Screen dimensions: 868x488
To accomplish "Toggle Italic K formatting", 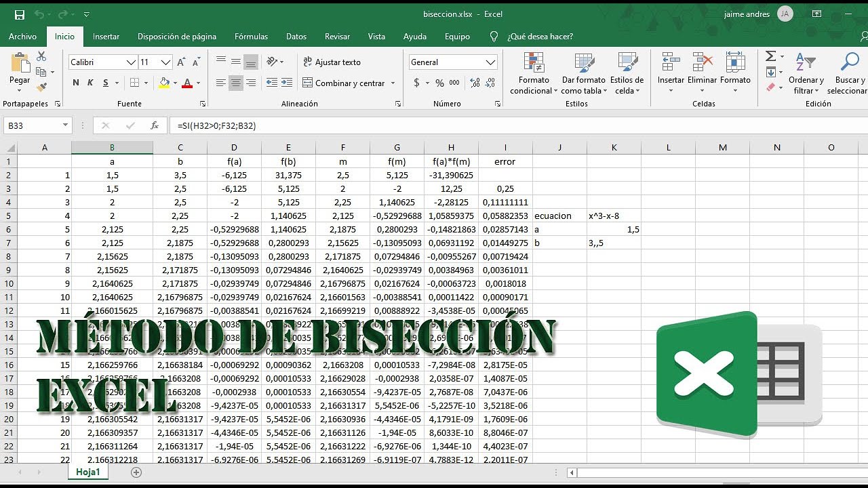I will [x=91, y=83].
